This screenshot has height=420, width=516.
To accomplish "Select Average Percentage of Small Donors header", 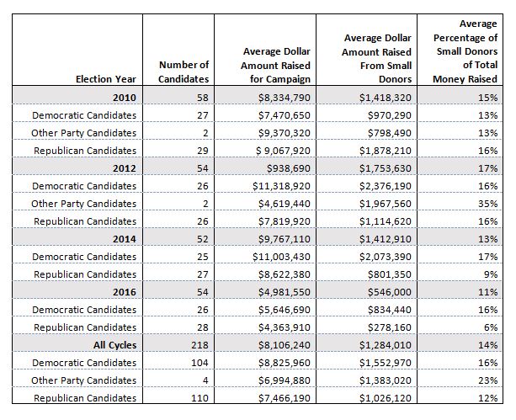I will (465, 51).
